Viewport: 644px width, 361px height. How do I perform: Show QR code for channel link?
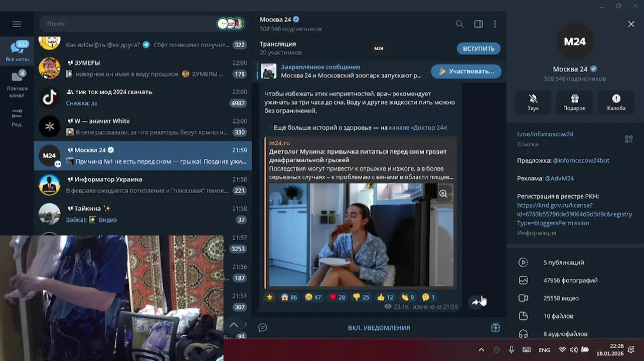point(628,139)
